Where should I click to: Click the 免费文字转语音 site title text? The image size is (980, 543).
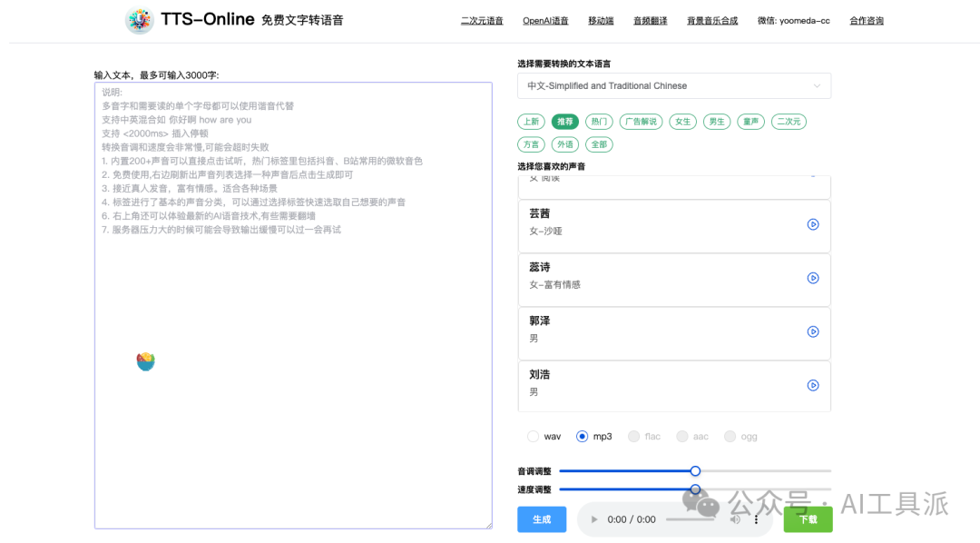(302, 20)
